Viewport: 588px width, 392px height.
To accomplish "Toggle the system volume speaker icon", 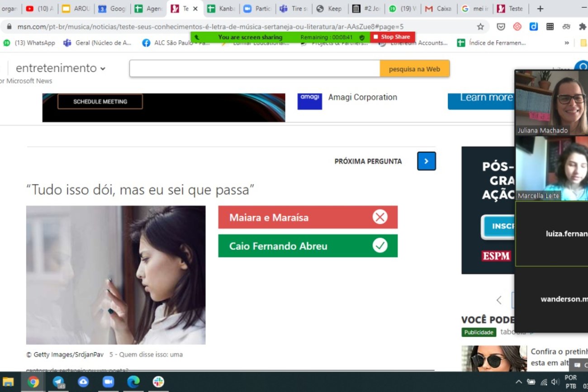I will (555, 382).
